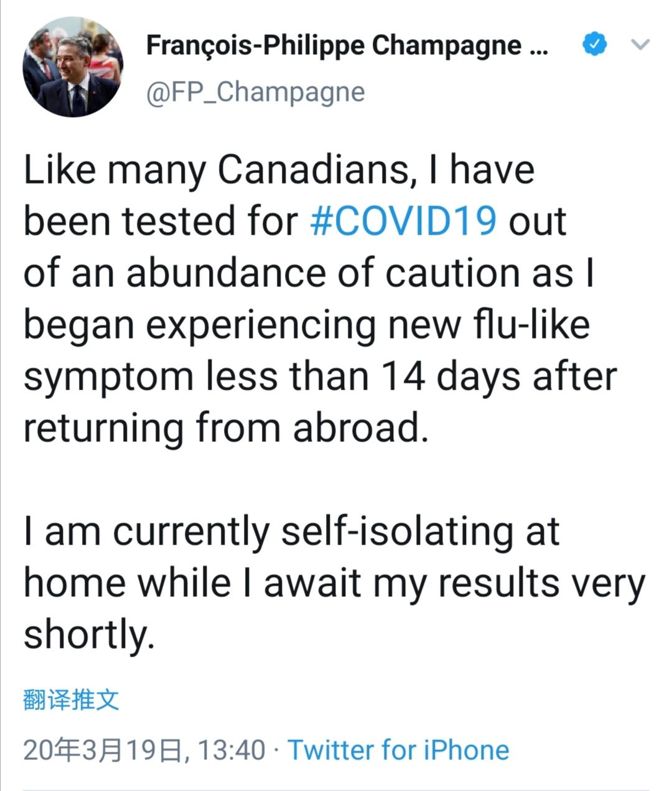Select the François-Philippe Champagne display name
This screenshot has height=791, width=672.
point(333,45)
